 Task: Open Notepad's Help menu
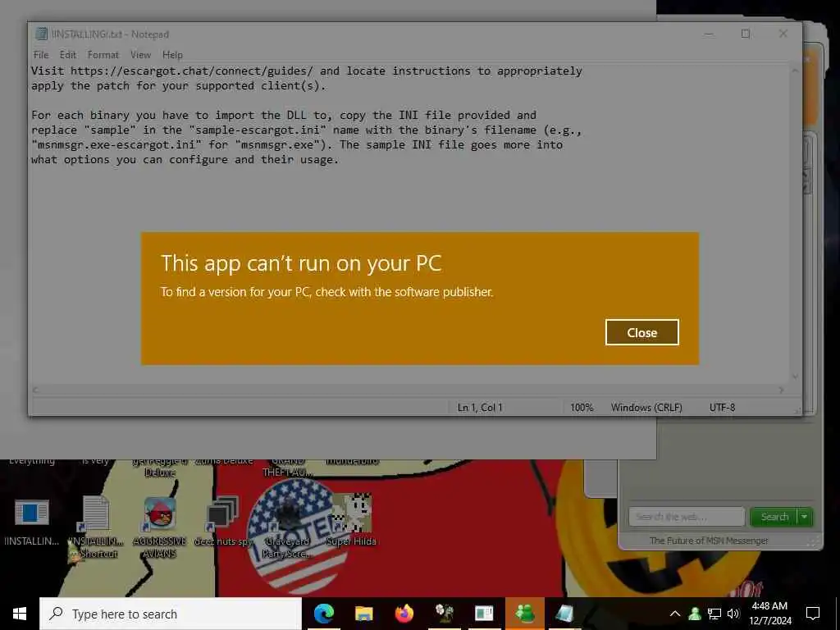172,55
